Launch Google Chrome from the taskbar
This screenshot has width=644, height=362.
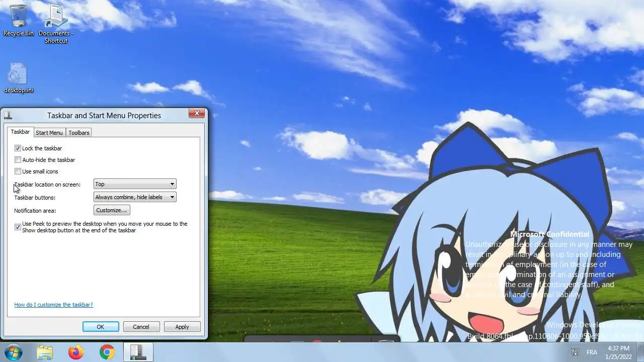tap(107, 352)
